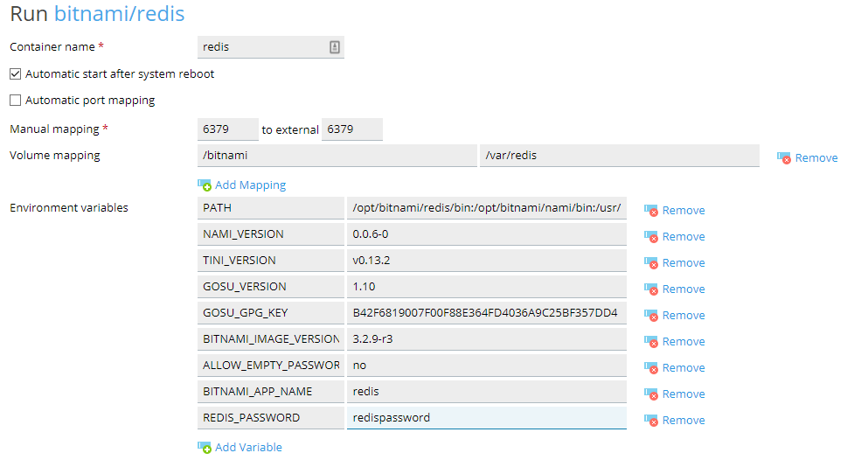
Task: Remove the TINI_VERSION environment variable
Action: pos(683,263)
